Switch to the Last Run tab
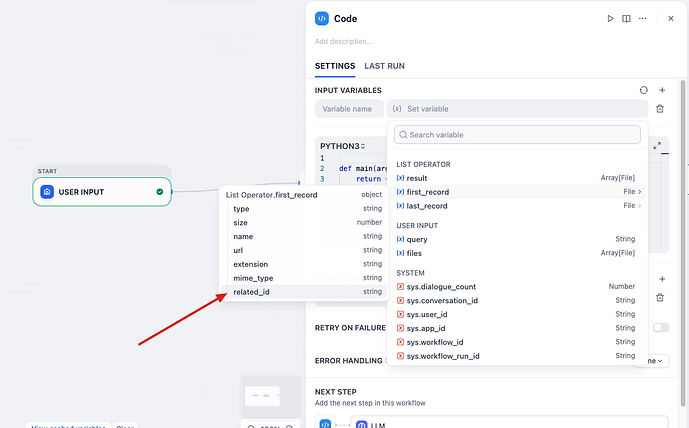This screenshot has height=428, width=689. click(384, 66)
